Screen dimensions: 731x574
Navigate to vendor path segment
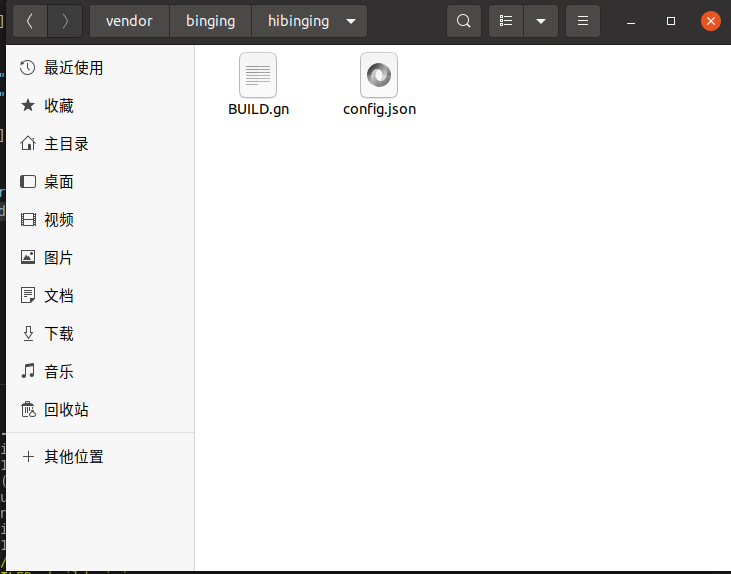129,21
